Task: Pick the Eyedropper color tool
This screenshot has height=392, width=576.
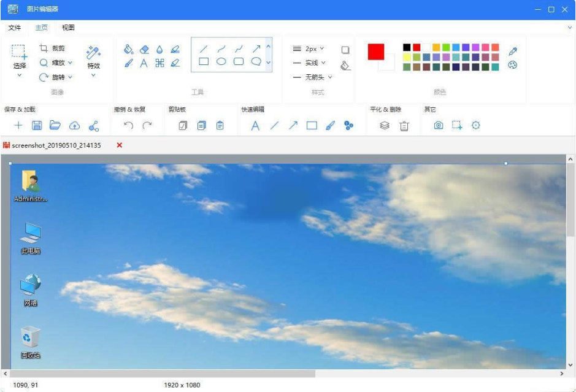Action: click(514, 50)
